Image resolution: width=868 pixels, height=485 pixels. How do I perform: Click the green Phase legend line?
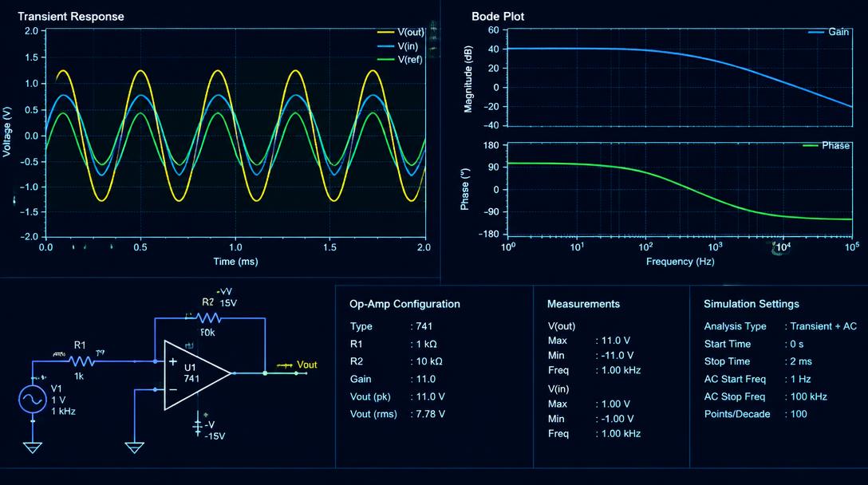click(811, 146)
